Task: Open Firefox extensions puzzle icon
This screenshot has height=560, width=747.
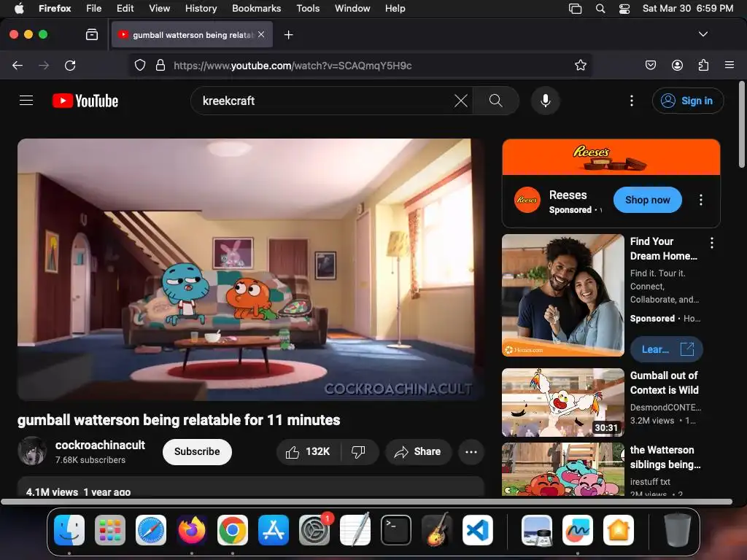Action: pos(703,65)
